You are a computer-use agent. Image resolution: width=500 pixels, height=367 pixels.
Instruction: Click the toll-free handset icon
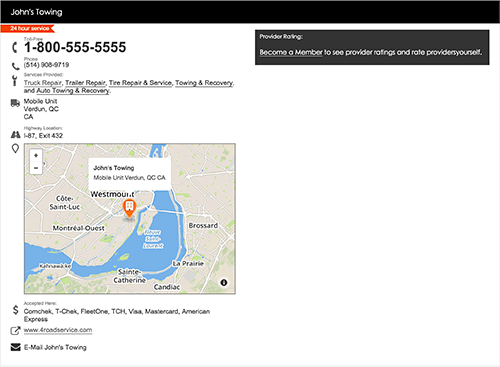[x=15, y=47]
